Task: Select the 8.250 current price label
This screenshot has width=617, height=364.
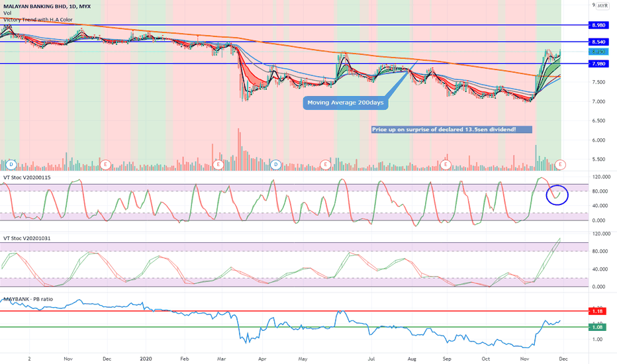Action: 598,52
